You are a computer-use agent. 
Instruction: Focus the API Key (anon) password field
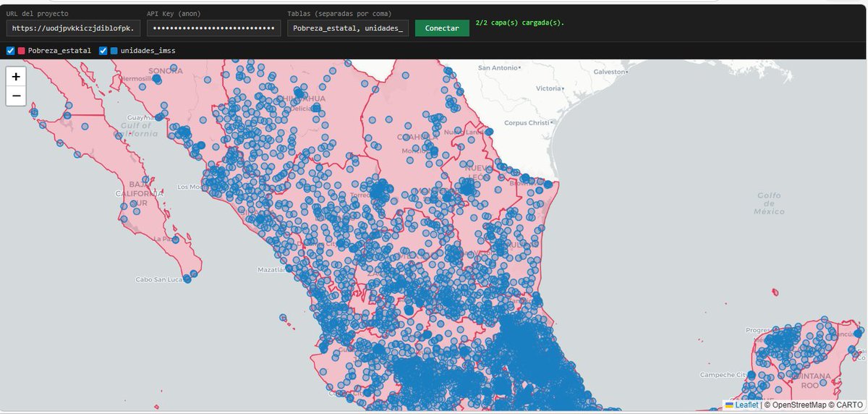coord(214,28)
